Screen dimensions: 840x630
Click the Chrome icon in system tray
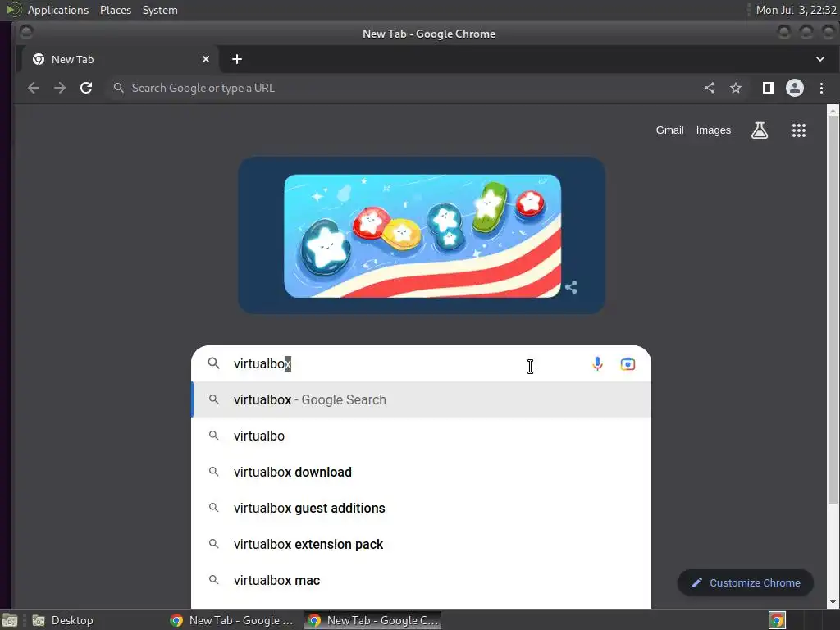tap(778, 620)
